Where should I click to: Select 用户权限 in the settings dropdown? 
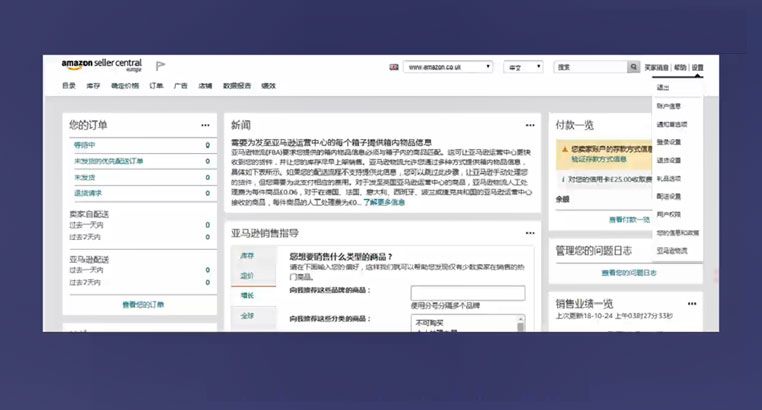click(669, 214)
